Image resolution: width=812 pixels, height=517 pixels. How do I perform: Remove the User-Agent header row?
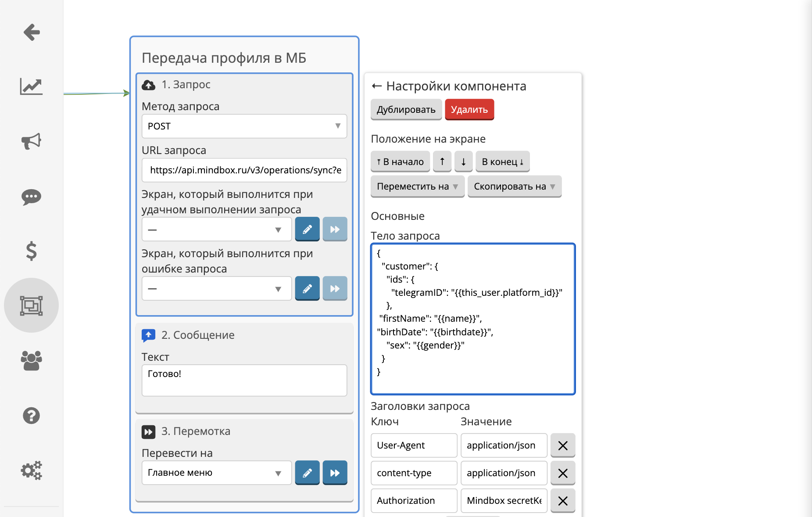[563, 445]
